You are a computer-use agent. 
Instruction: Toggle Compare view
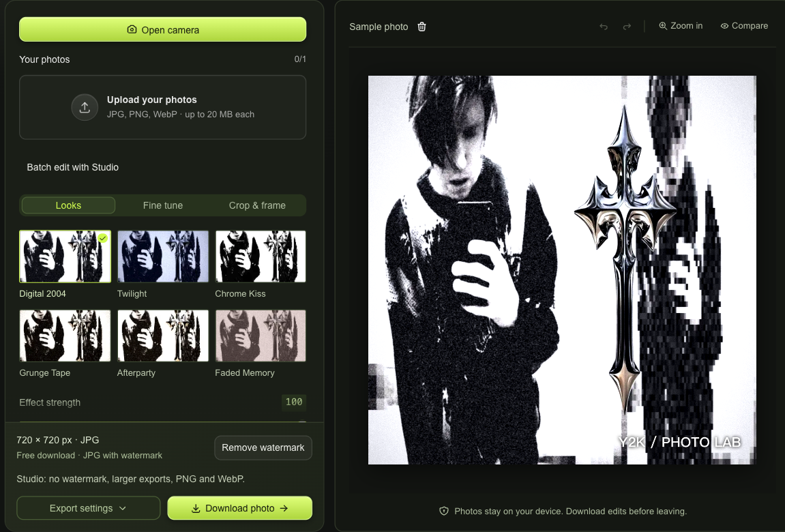click(744, 26)
